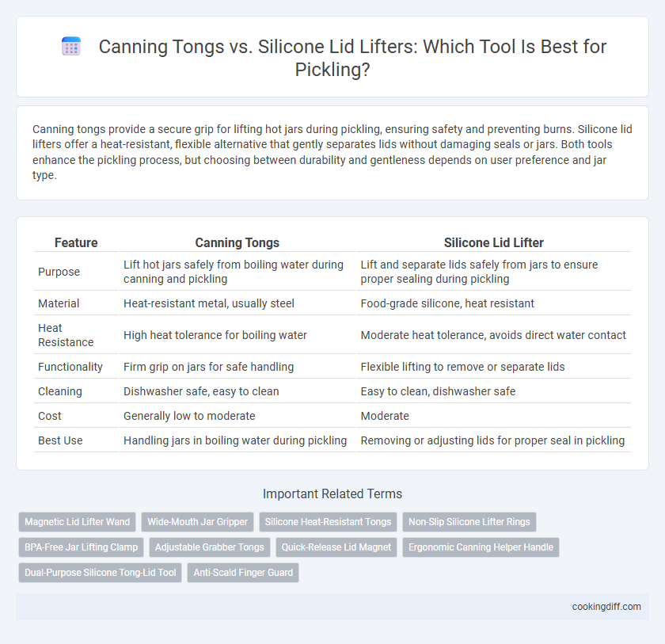Open the Quick-Release Lid Magnet tag

(x=336, y=547)
